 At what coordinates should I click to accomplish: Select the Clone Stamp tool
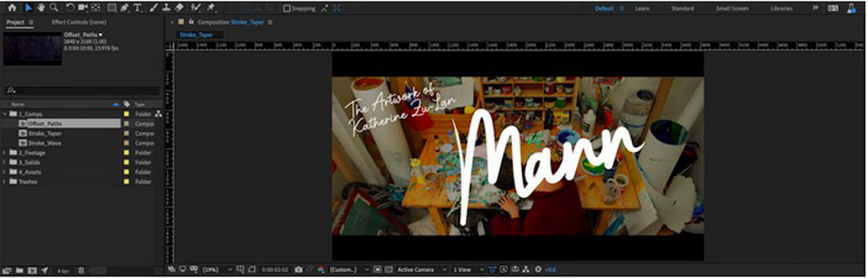(167, 8)
